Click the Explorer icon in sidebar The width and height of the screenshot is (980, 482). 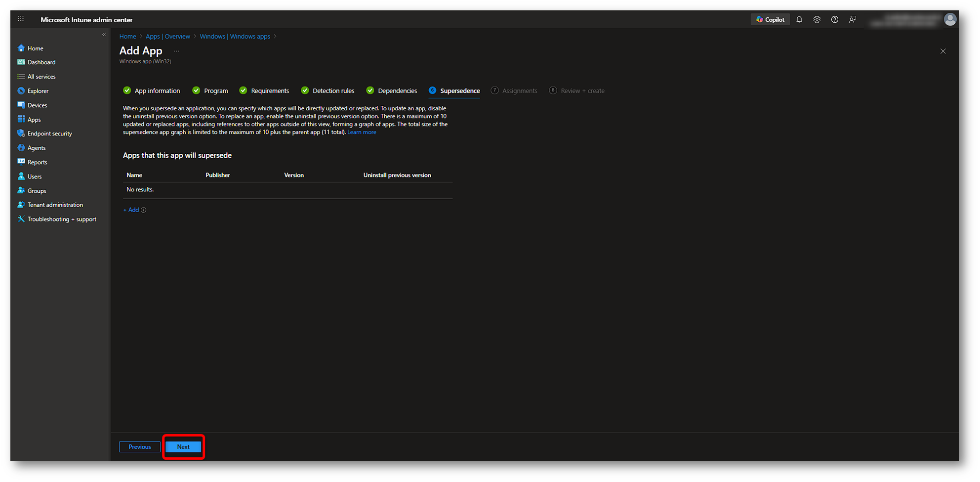21,91
